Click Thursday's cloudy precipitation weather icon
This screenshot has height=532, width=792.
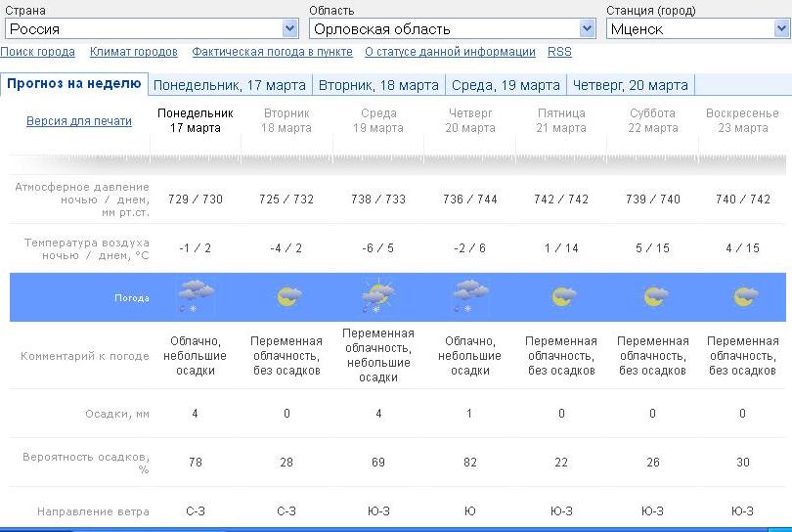click(470, 296)
